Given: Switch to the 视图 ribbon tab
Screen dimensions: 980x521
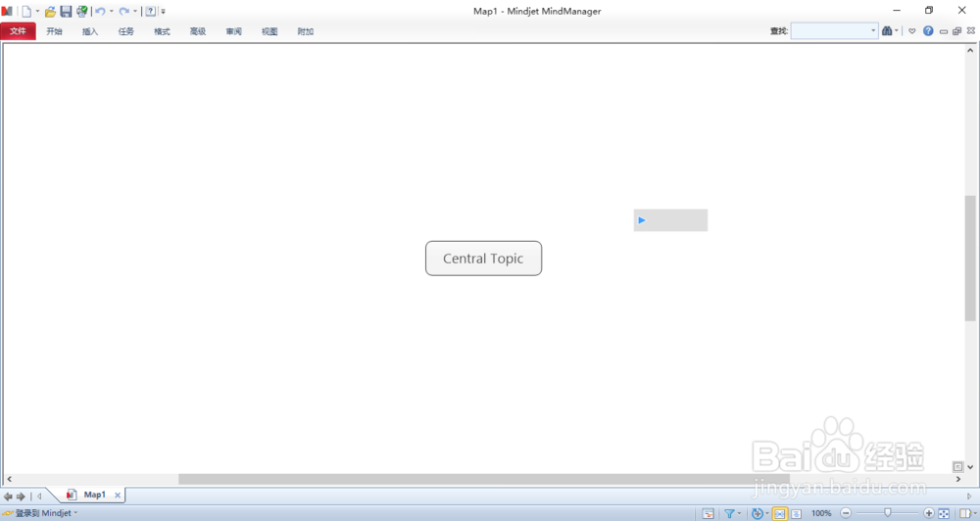Looking at the screenshot, I should (269, 31).
